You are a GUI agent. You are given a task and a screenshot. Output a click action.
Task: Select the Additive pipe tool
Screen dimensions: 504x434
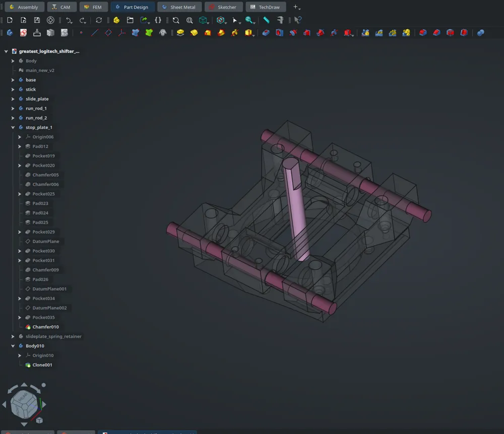(x=221, y=33)
